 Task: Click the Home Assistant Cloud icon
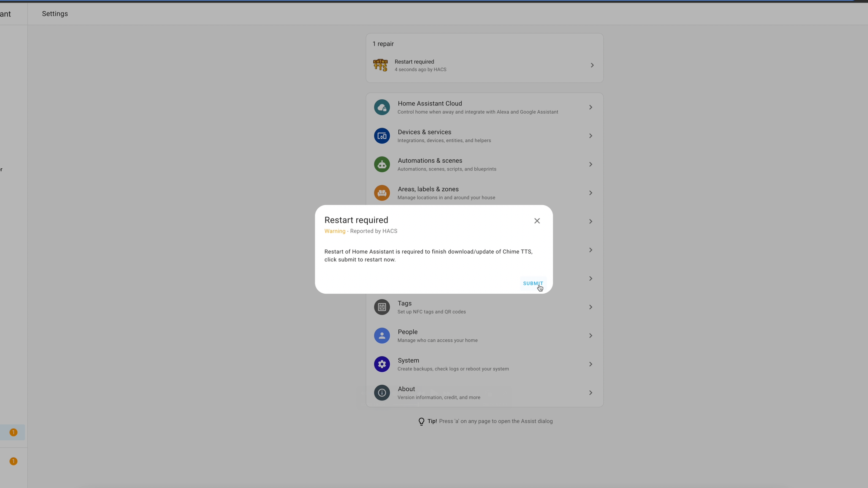(382, 107)
